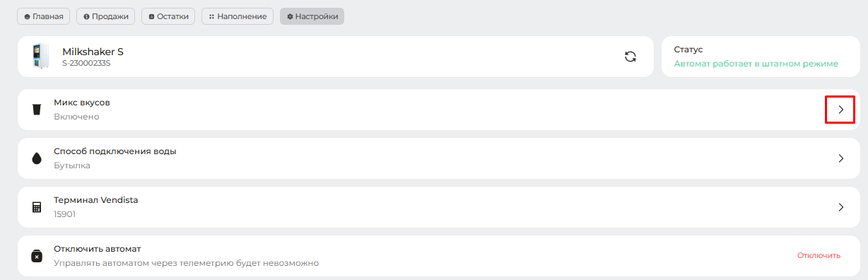The width and height of the screenshot is (868, 280).
Task: Click the Микс вкусов setting title
Action: [82, 103]
